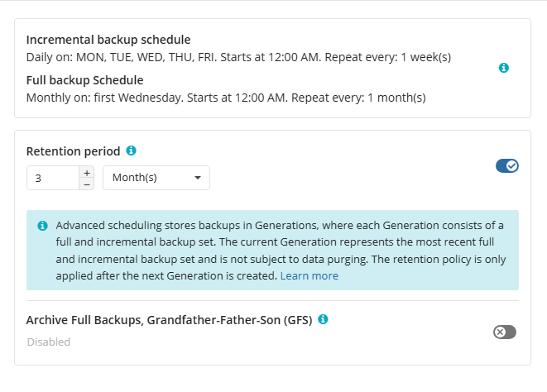The image size is (547, 392).
Task: Click the Incremental backup schedule heading
Action: (108, 40)
